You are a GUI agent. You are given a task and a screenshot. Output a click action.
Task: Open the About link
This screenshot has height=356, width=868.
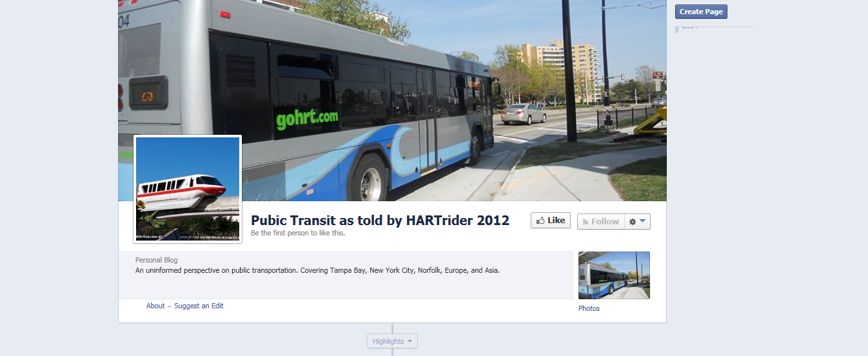pos(155,306)
